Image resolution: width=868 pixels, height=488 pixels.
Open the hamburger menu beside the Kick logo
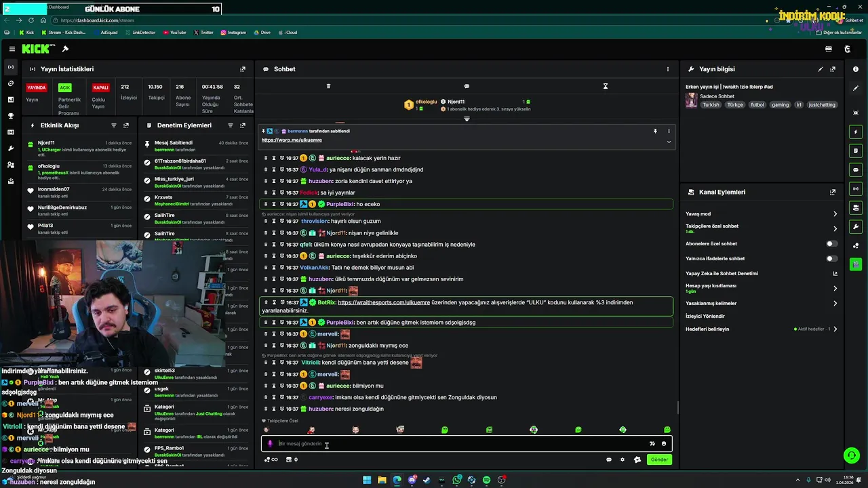coord(12,49)
